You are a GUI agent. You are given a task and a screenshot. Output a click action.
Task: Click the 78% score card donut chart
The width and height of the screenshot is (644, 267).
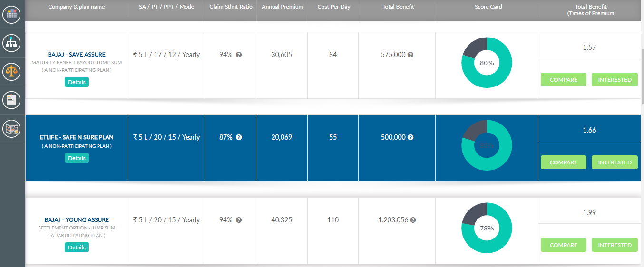click(x=487, y=228)
